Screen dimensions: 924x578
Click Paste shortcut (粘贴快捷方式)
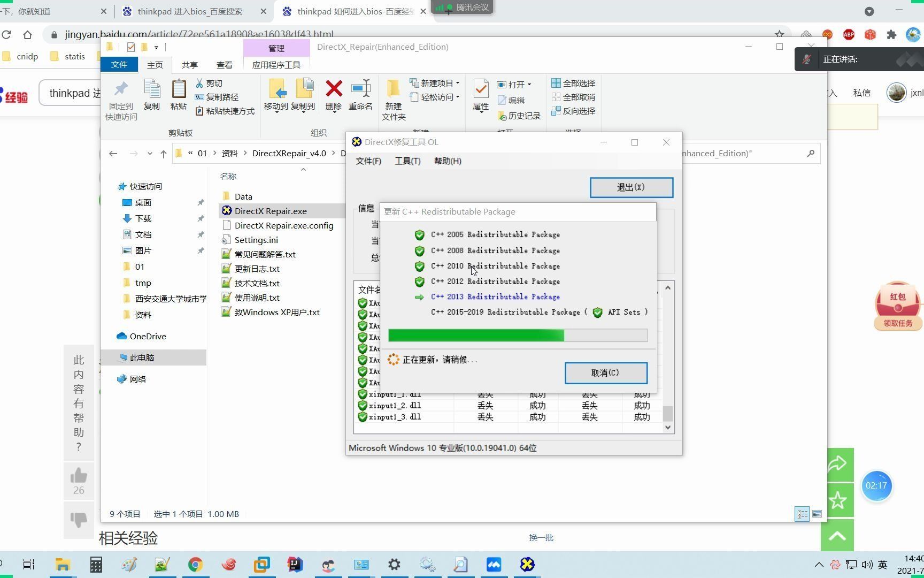click(x=225, y=111)
